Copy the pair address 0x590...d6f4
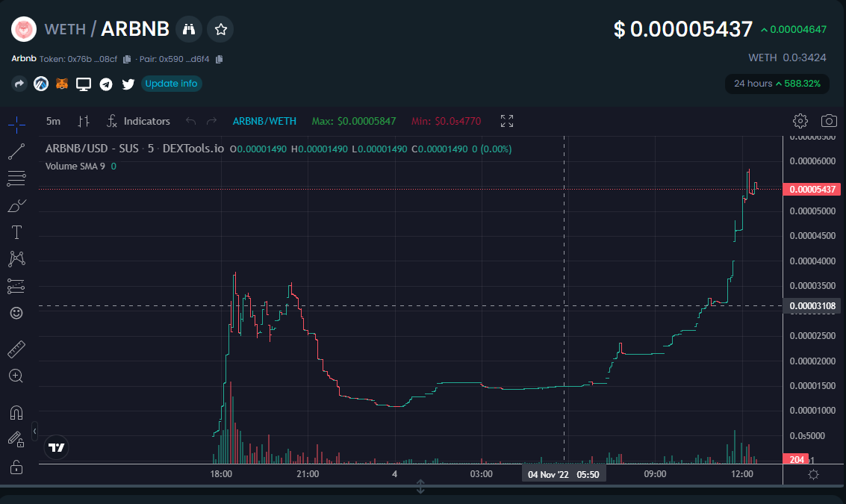This screenshot has width=846, height=504. 219,59
